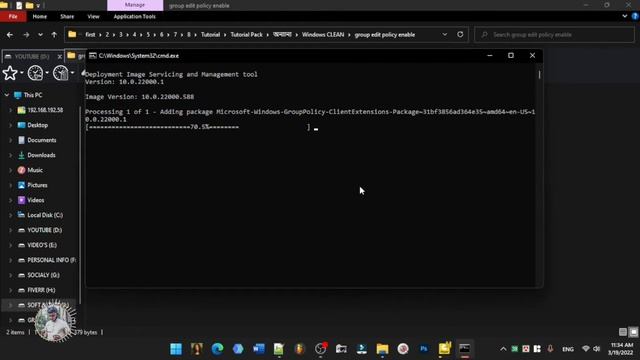The image size is (640, 360).
Task: Click the File tab in Explorer ribbon
Action: point(13,16)
